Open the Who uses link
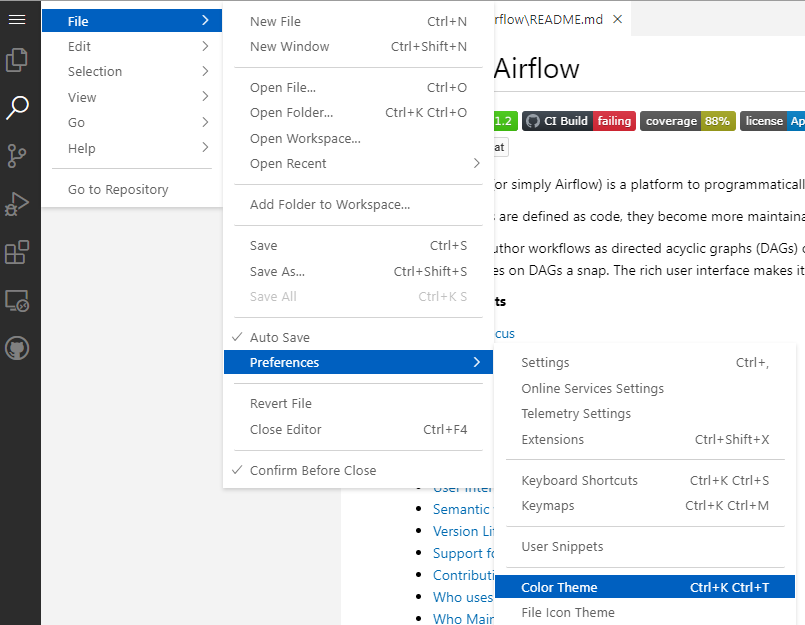Viewport: 805px width, 625px height. coord(463,598)
